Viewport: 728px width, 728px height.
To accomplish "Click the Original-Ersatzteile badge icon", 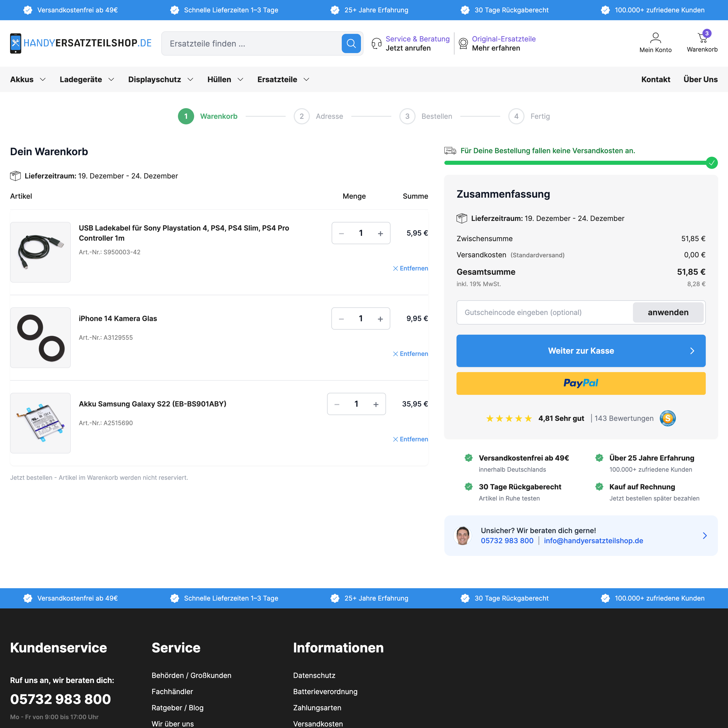I will coord(463,43).
